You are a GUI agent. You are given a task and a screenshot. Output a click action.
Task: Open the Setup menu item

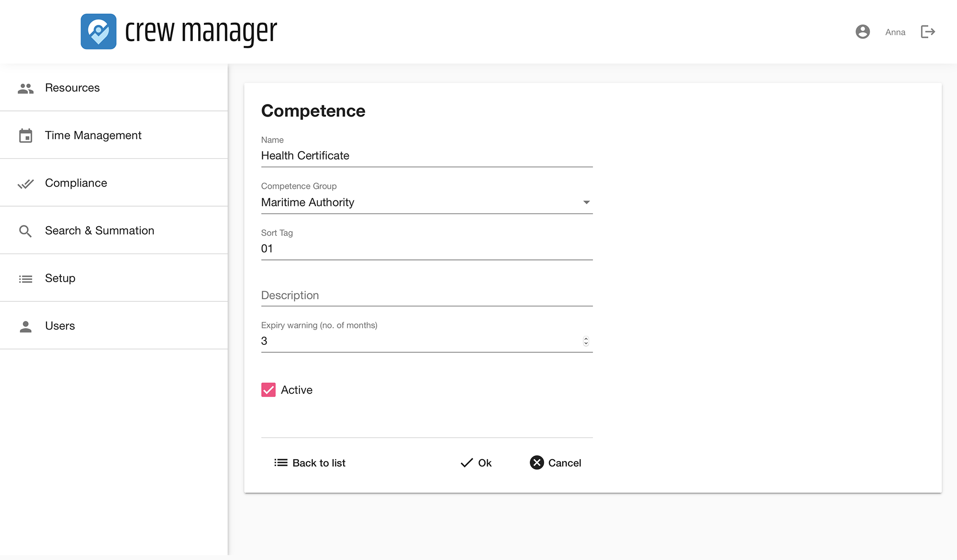pyautogui.click(x=60, y=278)
